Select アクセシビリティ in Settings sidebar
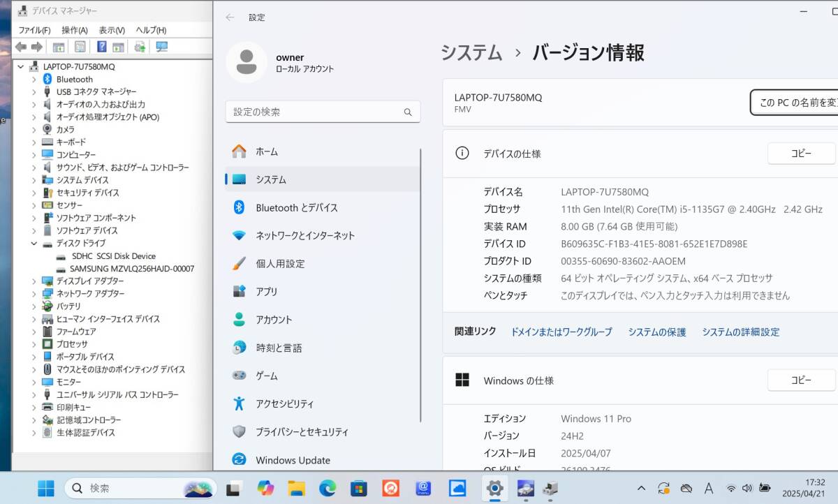Screen dimensions: 838x504 pyautogui.click(x=323, y=404)
